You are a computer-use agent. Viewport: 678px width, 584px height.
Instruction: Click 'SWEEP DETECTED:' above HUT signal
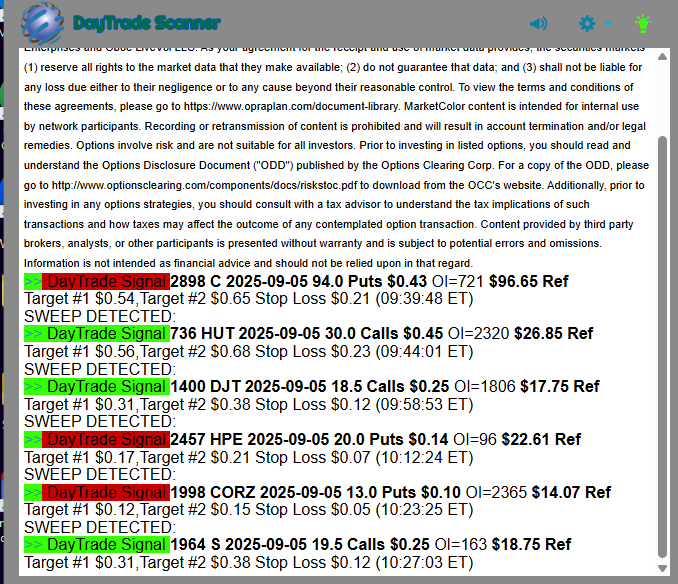click(100, 316)
